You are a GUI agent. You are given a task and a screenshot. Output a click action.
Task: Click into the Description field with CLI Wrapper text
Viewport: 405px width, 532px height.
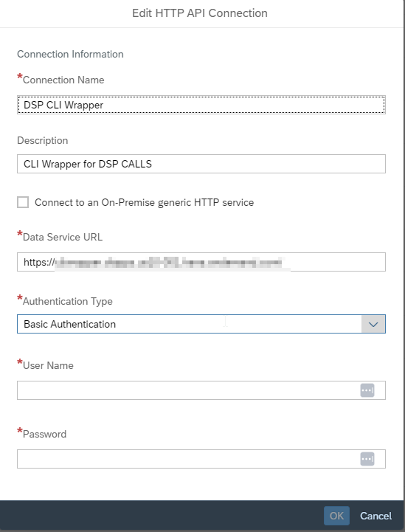coord(201,164)
